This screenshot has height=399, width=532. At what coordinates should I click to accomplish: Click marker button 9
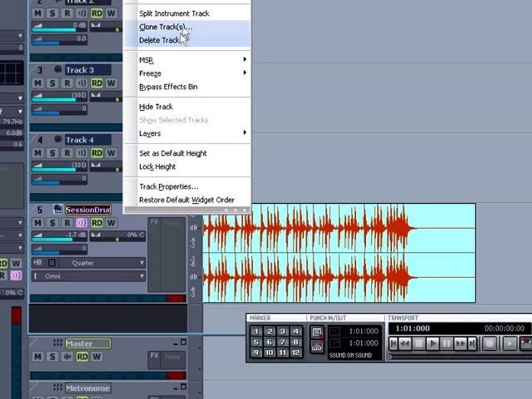pos(256,353)
